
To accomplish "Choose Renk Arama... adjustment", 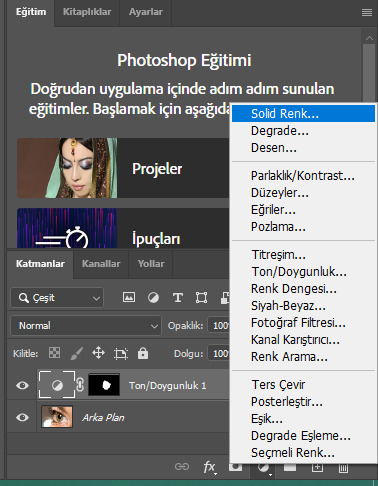I will 303,357.
